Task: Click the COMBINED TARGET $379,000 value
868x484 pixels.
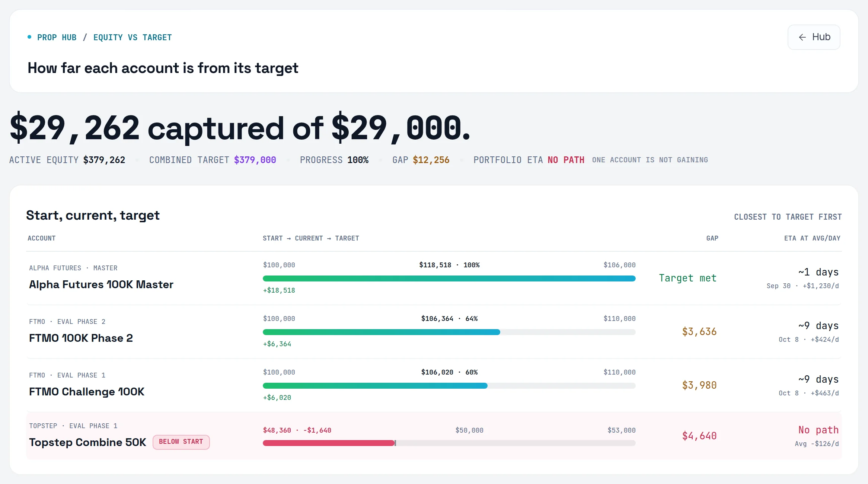Action: 255,160
